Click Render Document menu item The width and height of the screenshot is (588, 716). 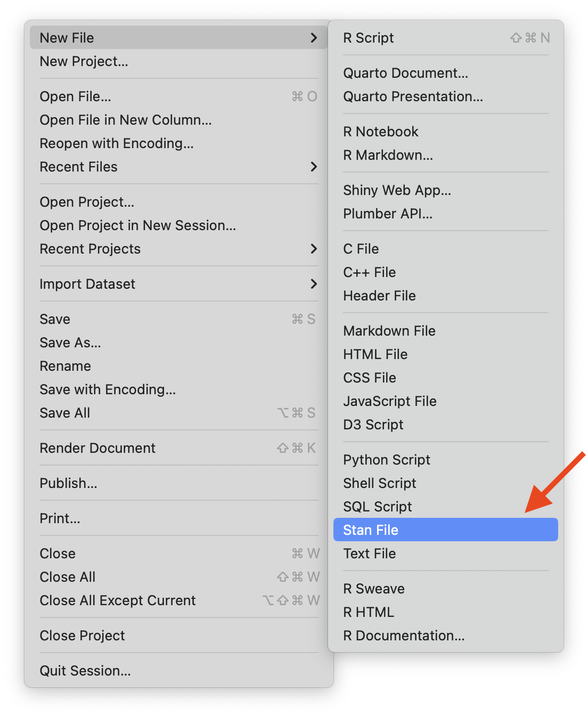(97, 448)
